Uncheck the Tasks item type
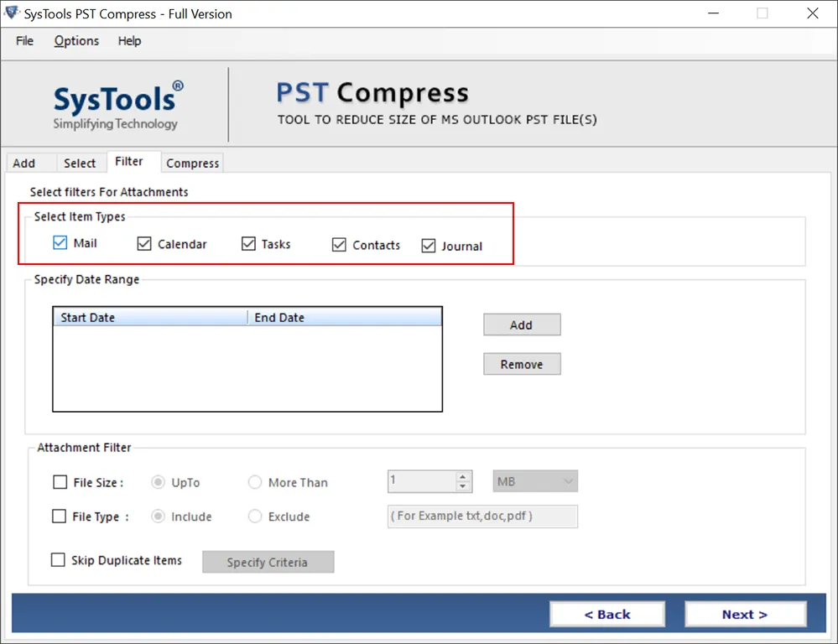This screenshot has height=644, width=838. click(248, 244)
